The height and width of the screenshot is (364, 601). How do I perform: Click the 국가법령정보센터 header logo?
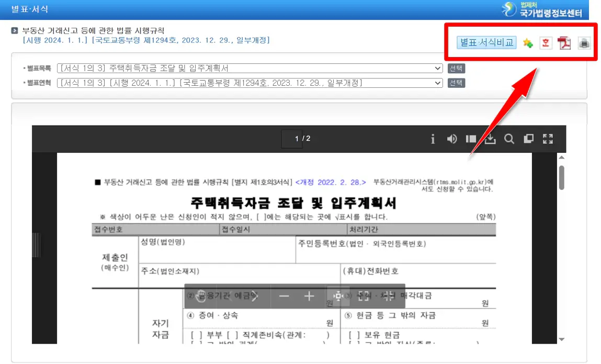point(544,9)
